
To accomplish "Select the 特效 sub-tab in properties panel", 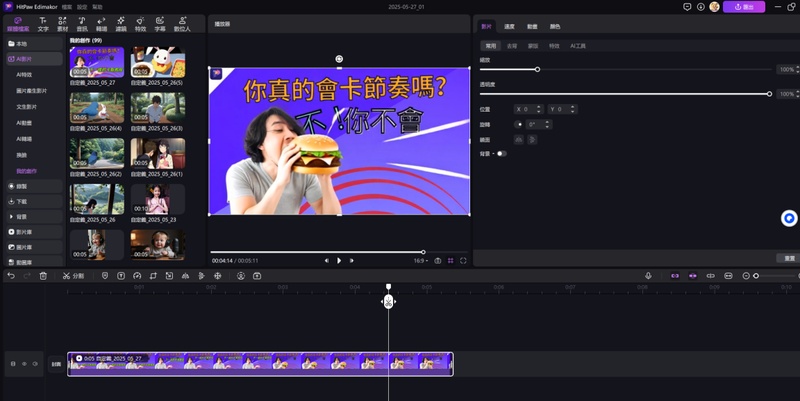I will click(x=554, y=46).
